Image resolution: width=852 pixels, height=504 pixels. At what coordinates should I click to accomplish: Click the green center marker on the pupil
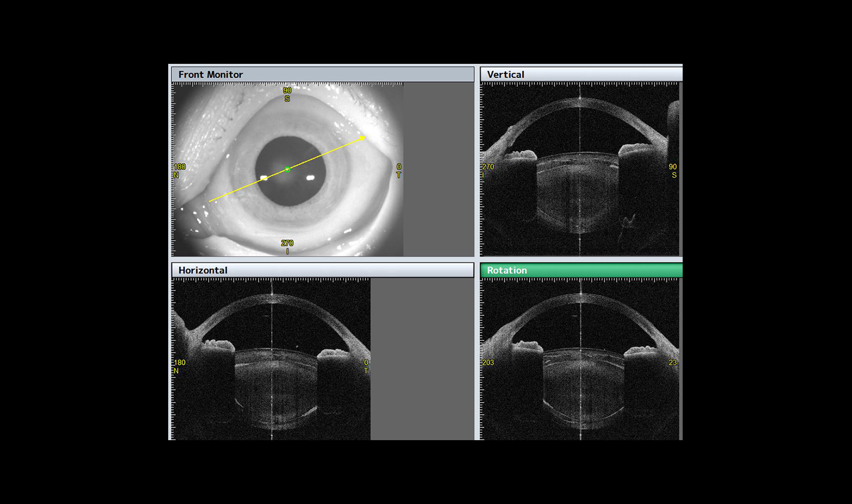point(288,169)
